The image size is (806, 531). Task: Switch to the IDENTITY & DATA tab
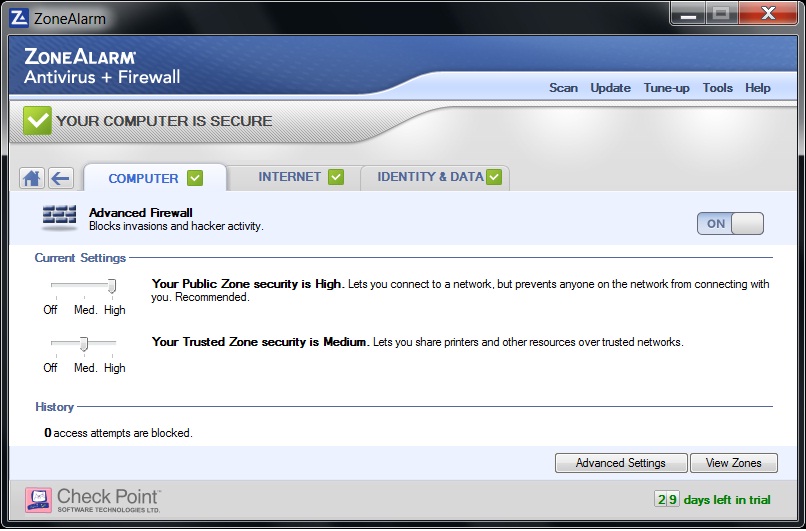point(435,177)
